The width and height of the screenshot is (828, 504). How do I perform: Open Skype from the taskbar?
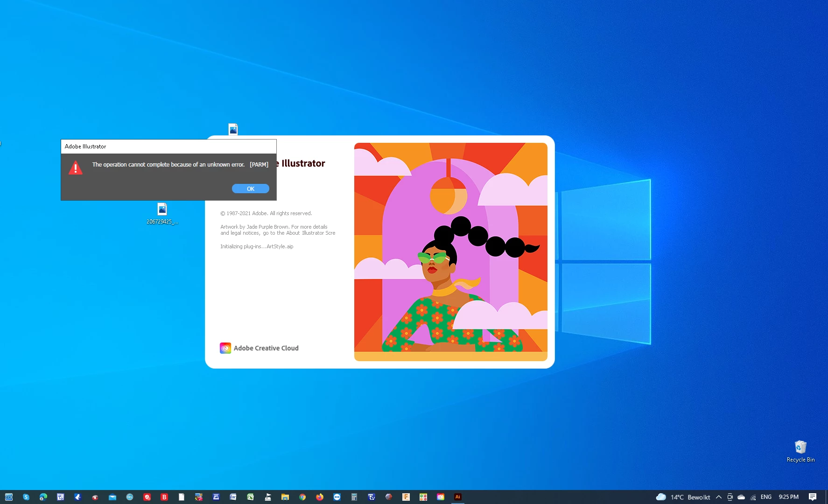tap(26, 497)
